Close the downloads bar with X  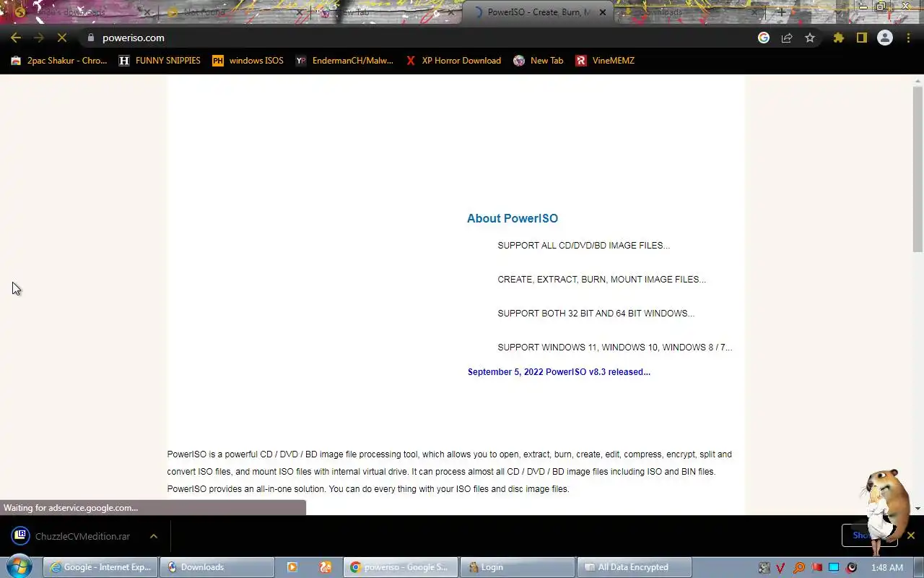pyautogui.click(x=910, y=535)
